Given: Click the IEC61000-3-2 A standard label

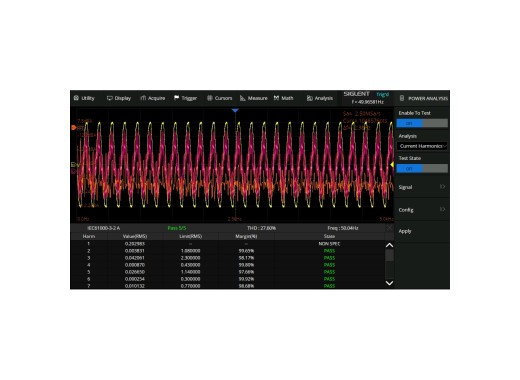Looking at the screenshot, I should click(x=103, y=228).
